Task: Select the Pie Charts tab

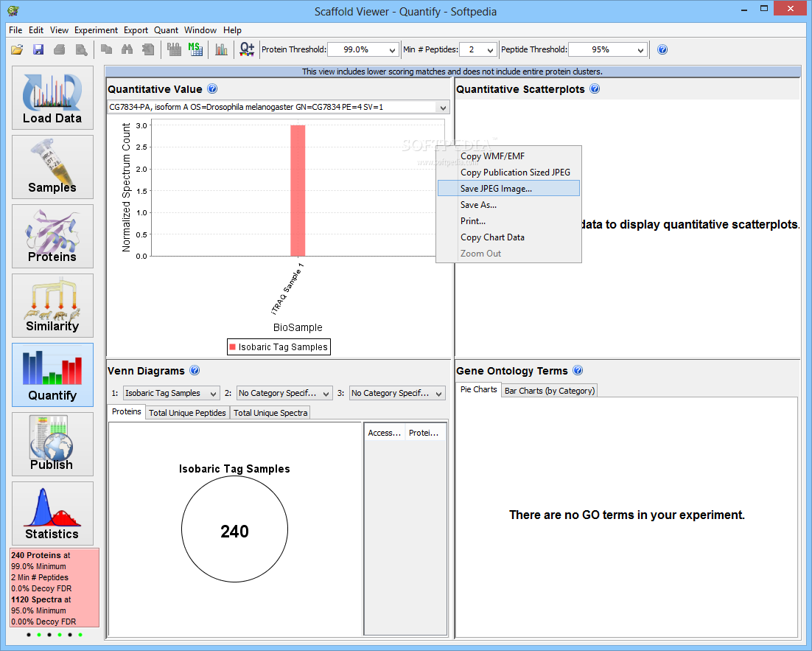Action: pyautogui.click(x=478, y=389)
